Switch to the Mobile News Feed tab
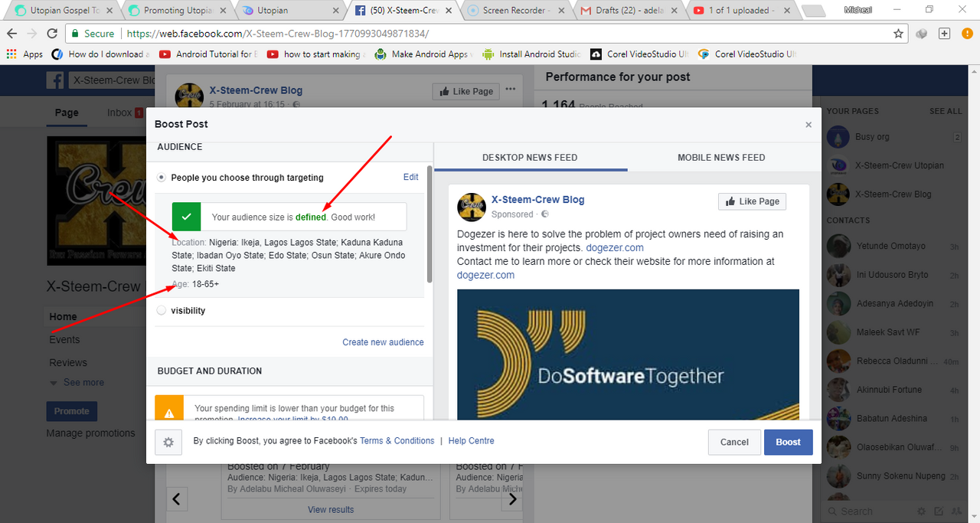Viewport: 980px width, 523px height. pos(721,158)
